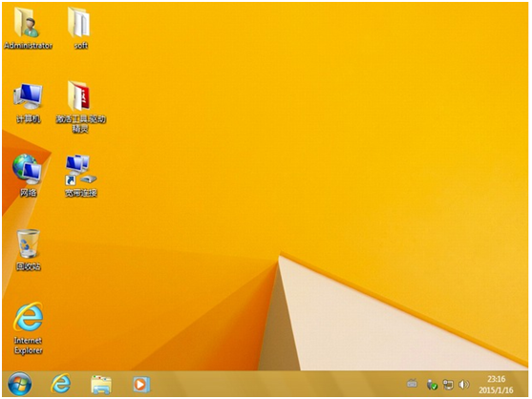Select the Internet Explorer desktop icon
Image resolution: width=532 pixels, height=399 pixels.
point(28,328)
